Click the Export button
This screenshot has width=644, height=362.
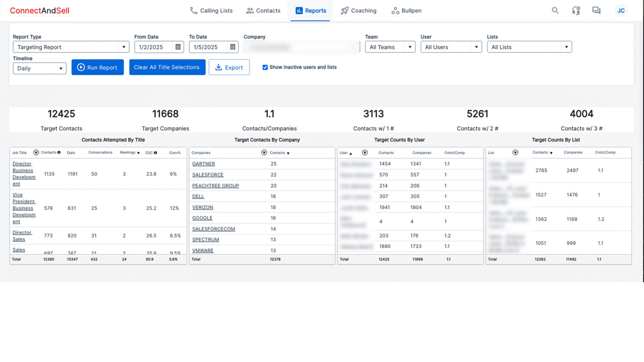229,68
